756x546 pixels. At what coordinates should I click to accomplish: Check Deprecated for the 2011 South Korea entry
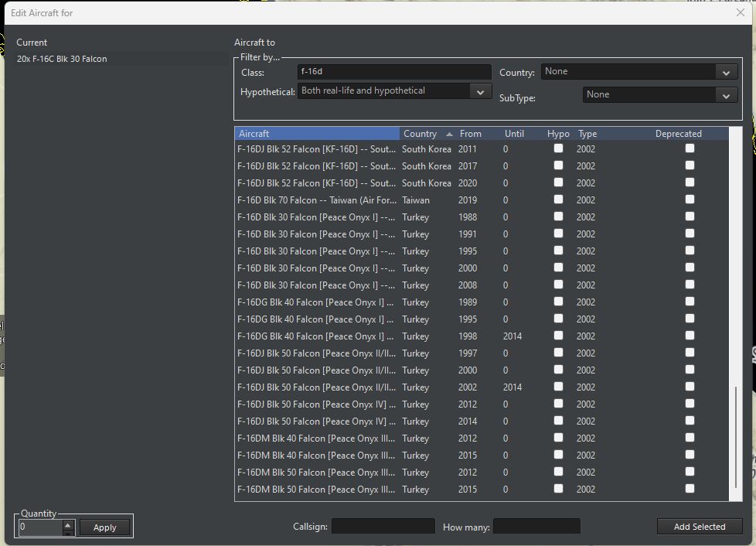click(x=690, y=148)
